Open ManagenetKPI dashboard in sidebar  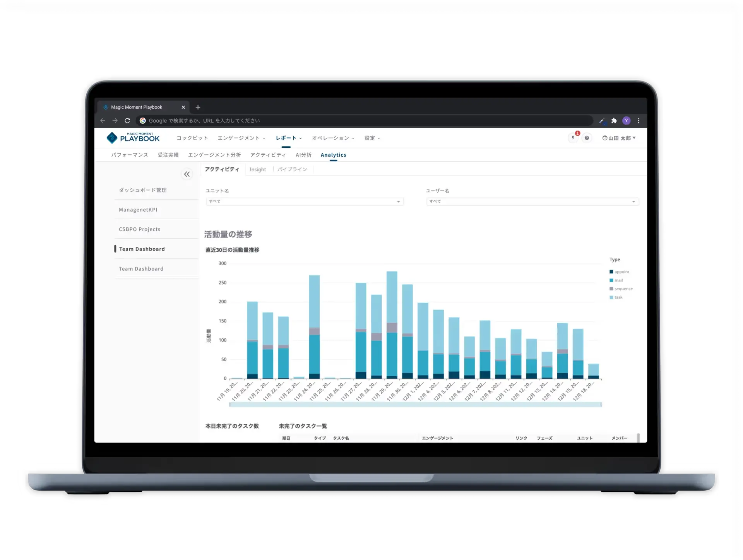(138, 210)
